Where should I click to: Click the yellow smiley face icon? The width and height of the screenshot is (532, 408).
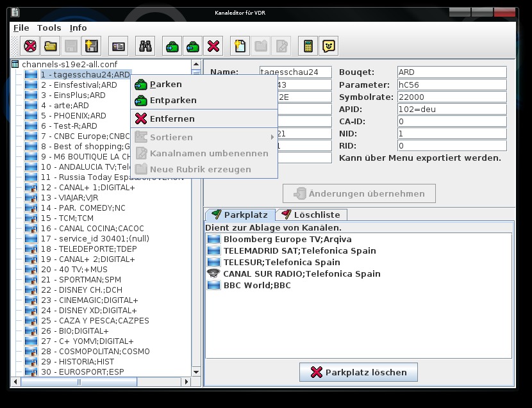click(328, 46)
